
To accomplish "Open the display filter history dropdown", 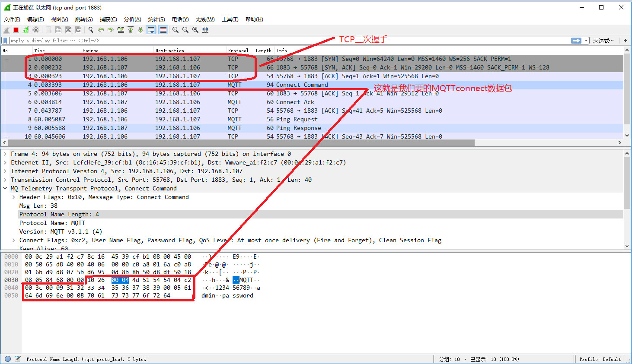I will [x=587, y=41].
